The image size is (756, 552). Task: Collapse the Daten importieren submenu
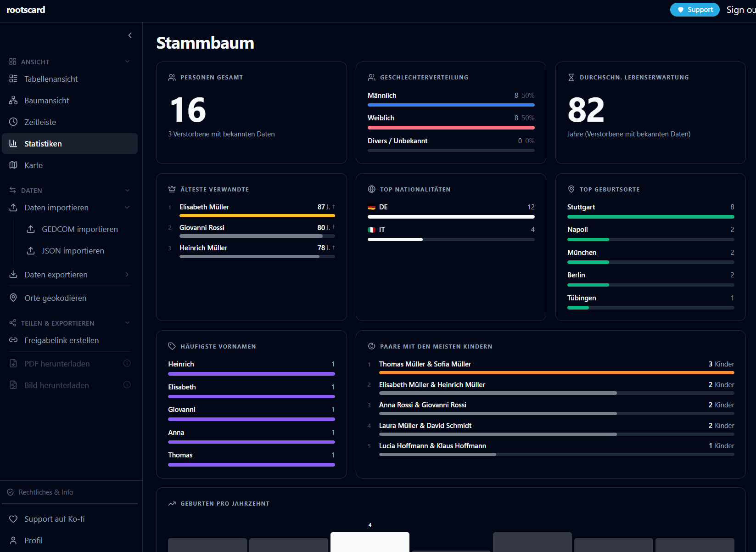(127, 208)
